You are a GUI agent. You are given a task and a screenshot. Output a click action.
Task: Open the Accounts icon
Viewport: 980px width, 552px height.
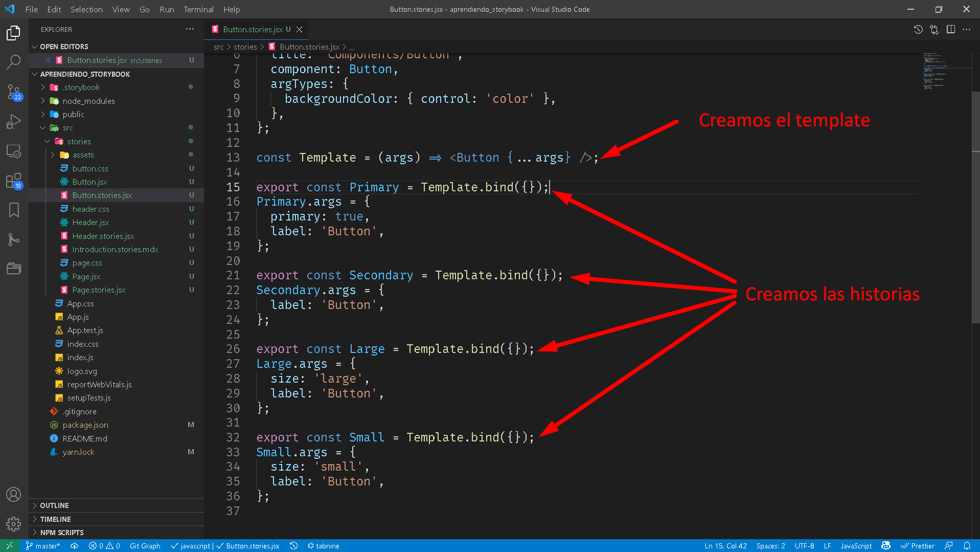point(14,494)
